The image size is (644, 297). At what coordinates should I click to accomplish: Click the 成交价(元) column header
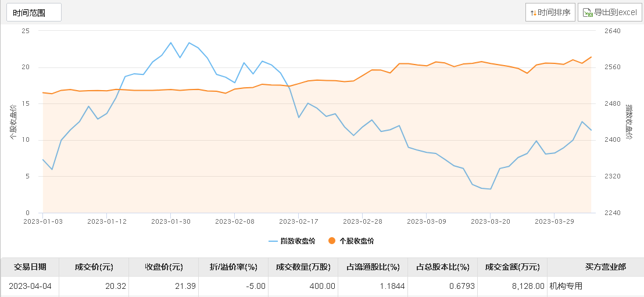tap(94, 267)
